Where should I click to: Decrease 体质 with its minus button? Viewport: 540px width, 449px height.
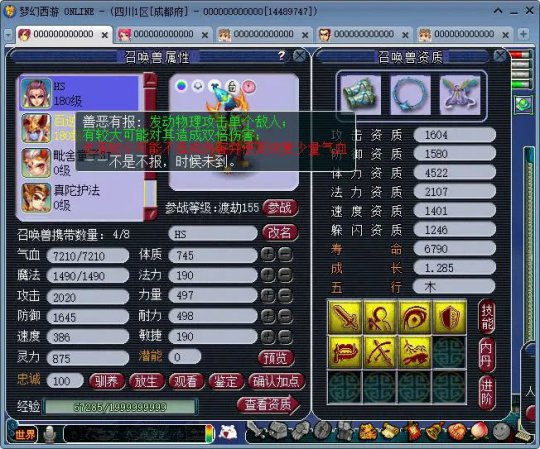(x=285, y=255)
